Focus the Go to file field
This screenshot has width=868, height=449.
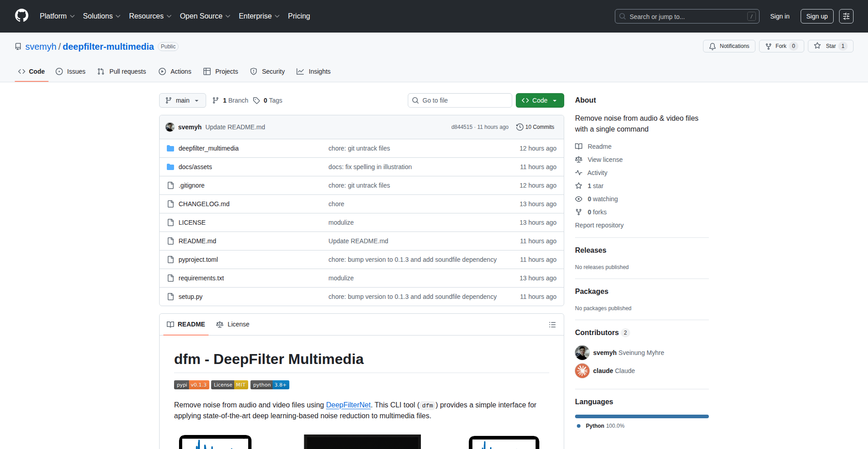coord(460,100)
